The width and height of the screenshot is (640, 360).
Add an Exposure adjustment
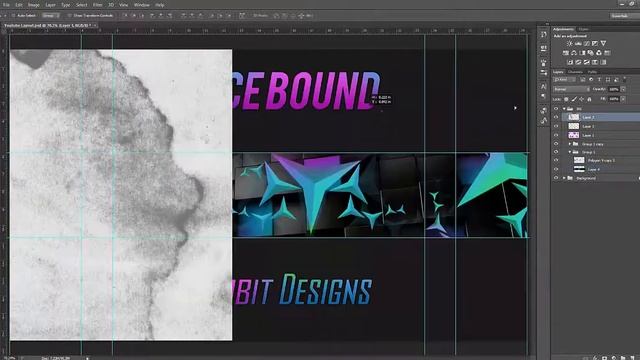pos(595,43)
